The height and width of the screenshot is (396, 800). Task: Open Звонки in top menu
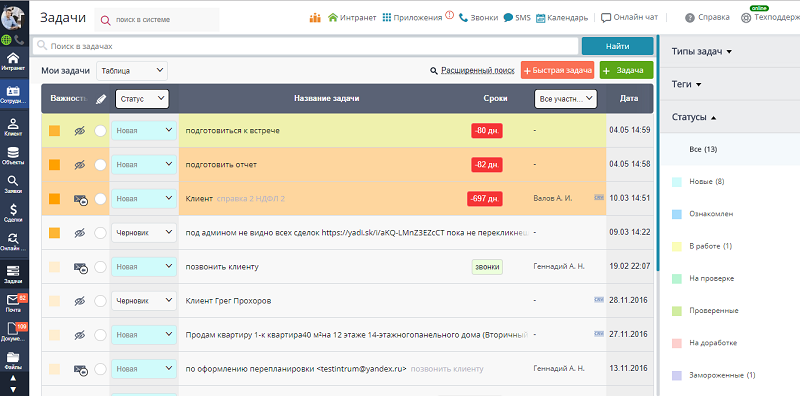click(479, 18)
